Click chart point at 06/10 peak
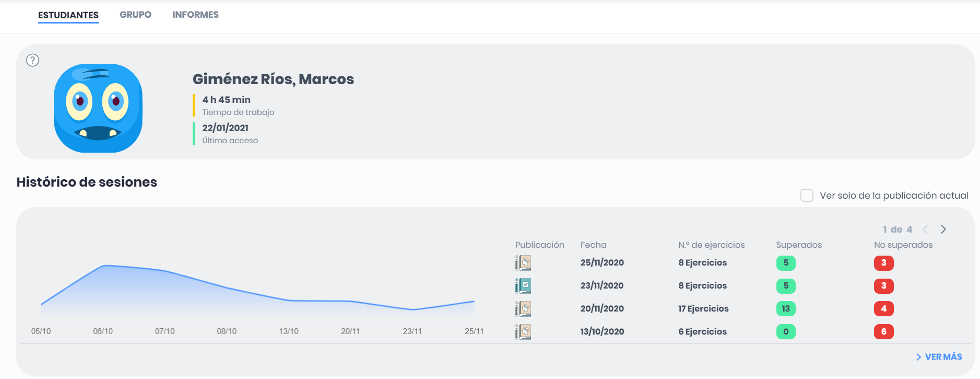This screenshot has width=980, height=379. point(104,266)
